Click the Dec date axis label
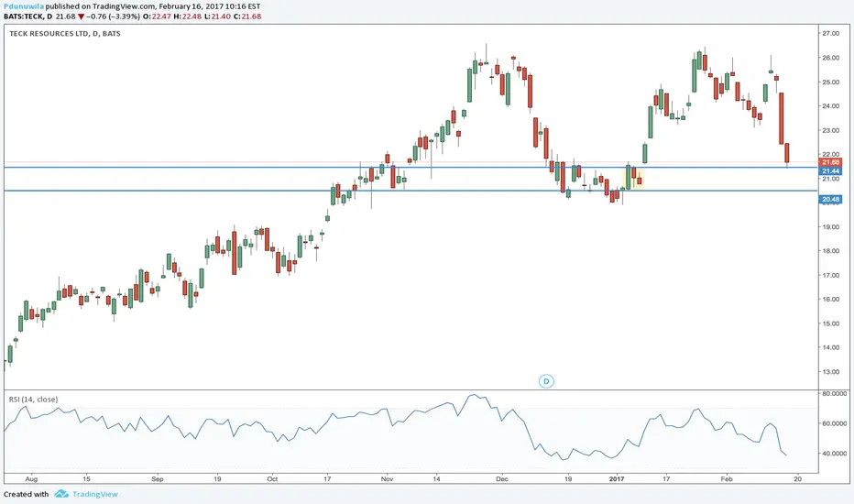This screenshot has width=854, height=504. (x=501, y=479)
